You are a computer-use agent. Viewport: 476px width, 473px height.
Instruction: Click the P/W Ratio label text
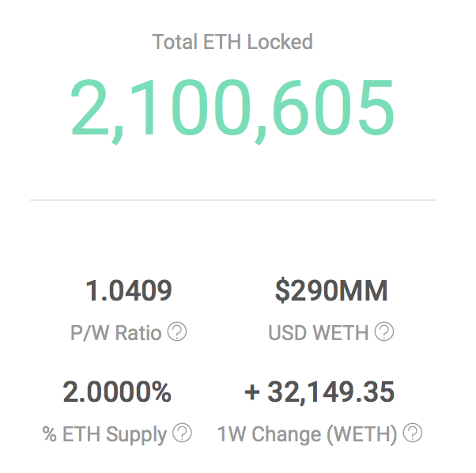point(116,333)
